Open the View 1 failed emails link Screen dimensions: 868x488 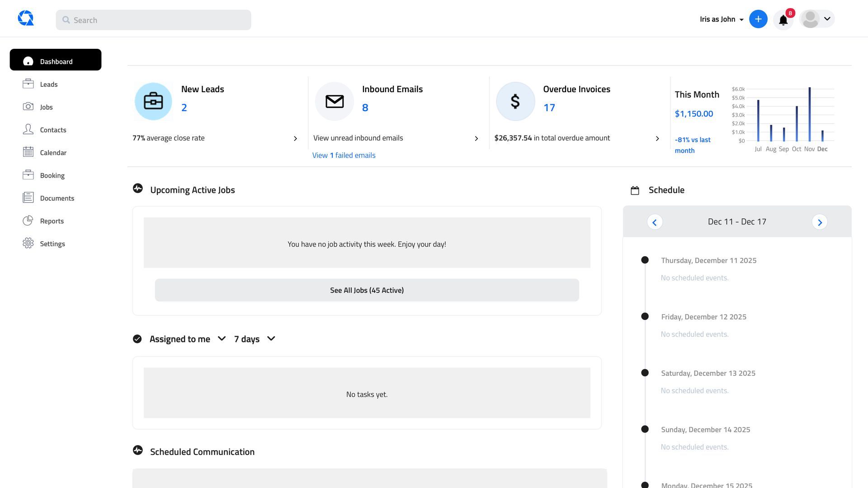click(344, 155)
